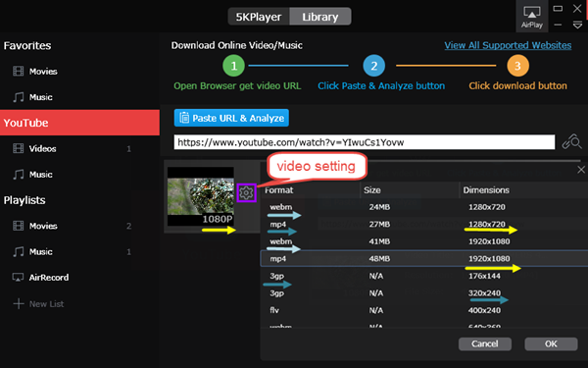Open the Movies playlist
This screenshot has height=368, width=588.
pos(43,226)
